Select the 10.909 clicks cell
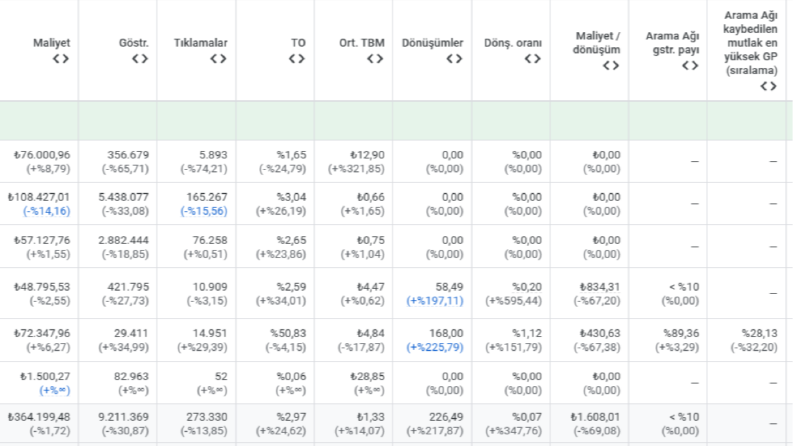Image resolution: width=793 pixels, height=446 pixels. coord(209,287)
